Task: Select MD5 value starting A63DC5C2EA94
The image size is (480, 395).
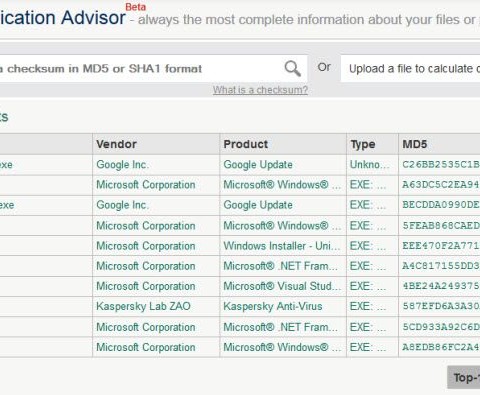Action: click(441, 185)
